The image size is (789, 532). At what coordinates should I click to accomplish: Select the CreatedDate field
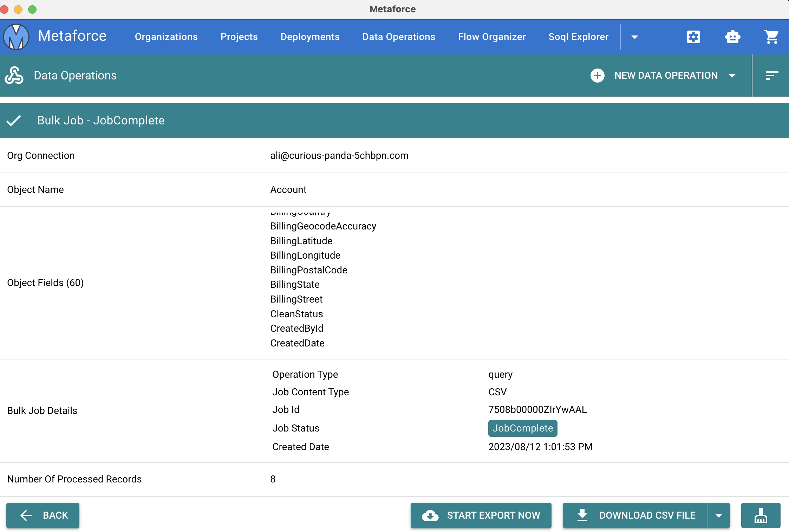297,343
